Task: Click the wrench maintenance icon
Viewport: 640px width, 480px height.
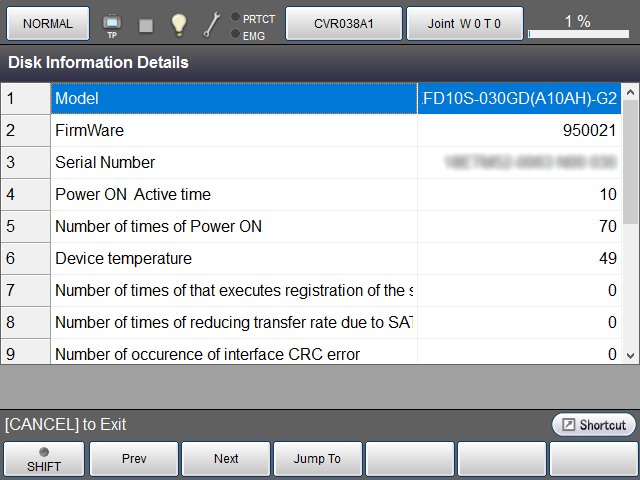Action: pos(212,23)
